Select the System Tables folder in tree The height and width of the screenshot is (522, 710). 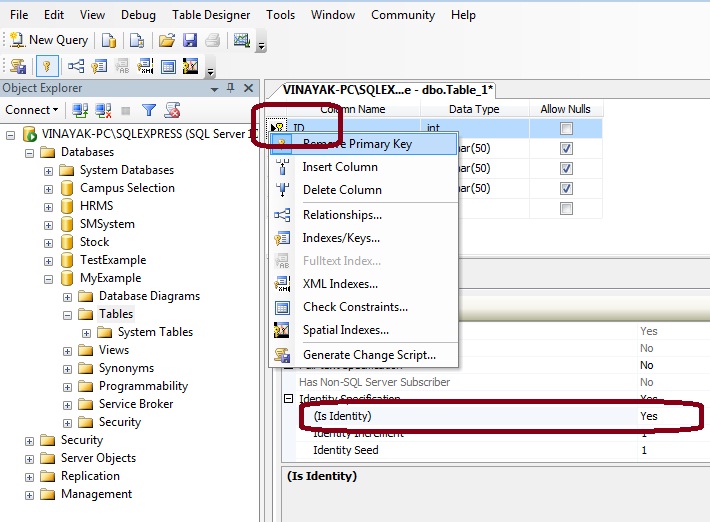[x=155, y=332]
